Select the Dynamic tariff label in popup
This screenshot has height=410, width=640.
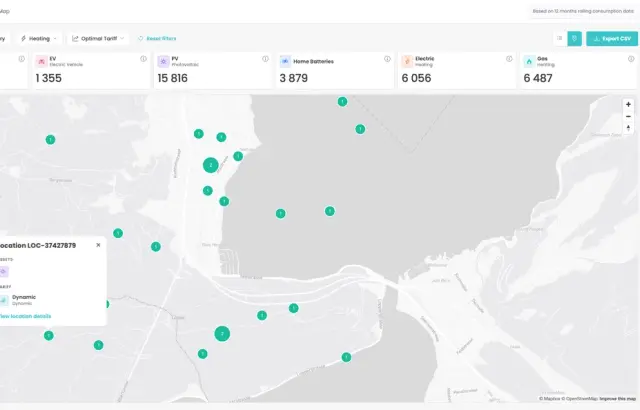24,297
